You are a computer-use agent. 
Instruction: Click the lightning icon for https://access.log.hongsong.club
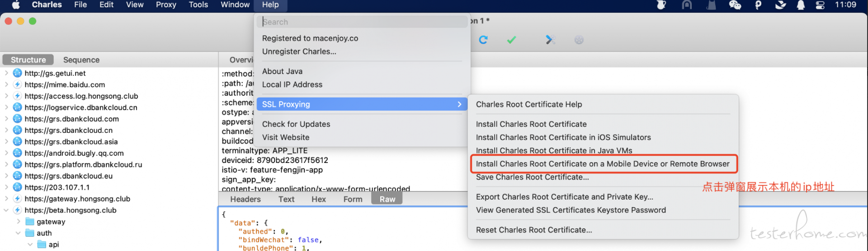pos(18,96)
